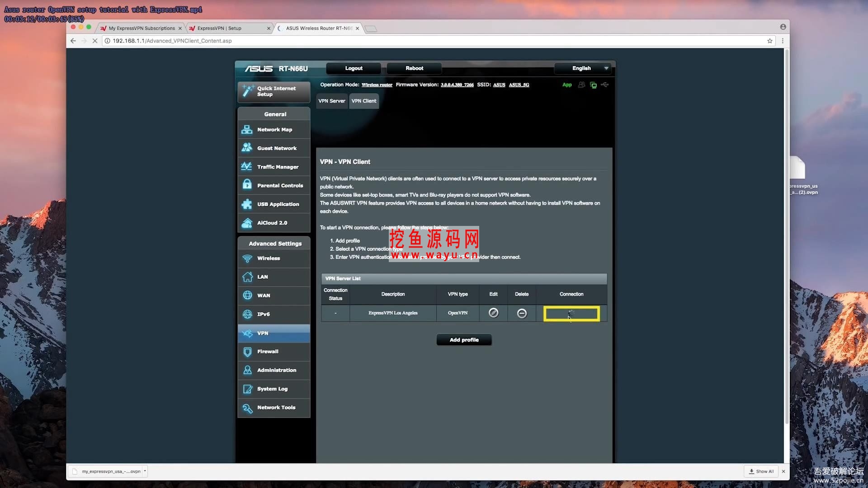Click Show All downloads button
The height and width of the screenshot is (488, 868).
click(x=761, y=471)
